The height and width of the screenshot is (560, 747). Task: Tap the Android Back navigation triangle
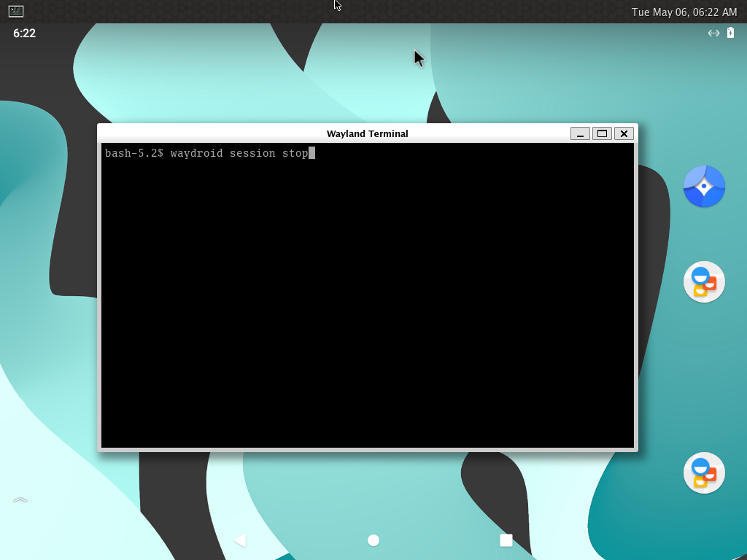[240, 540]
